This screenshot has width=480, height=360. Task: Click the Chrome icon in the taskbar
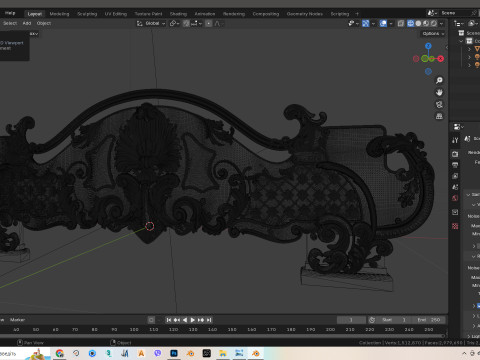[60, 353]
